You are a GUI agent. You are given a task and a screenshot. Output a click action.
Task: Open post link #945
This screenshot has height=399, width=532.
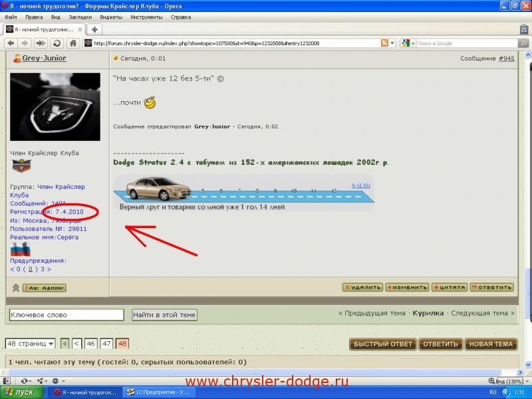pos(507,59)
